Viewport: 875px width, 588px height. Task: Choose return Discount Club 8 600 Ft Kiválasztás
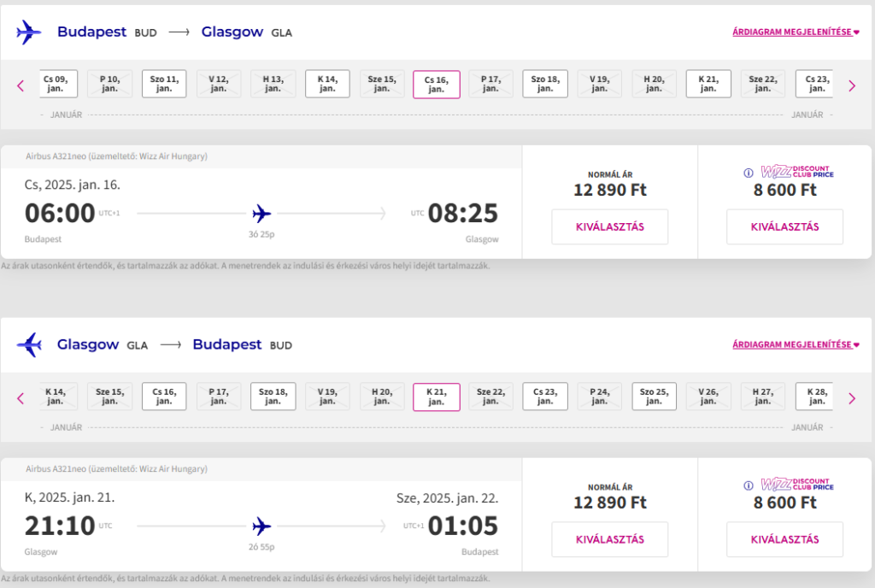coord(784,539)
